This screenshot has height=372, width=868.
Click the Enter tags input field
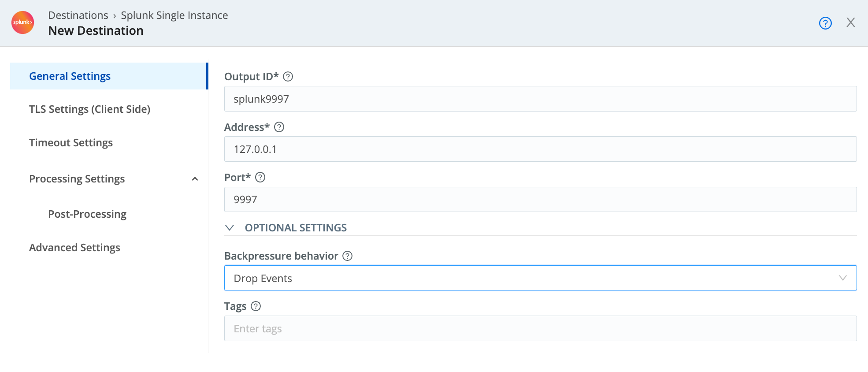[x=540, y=328]
